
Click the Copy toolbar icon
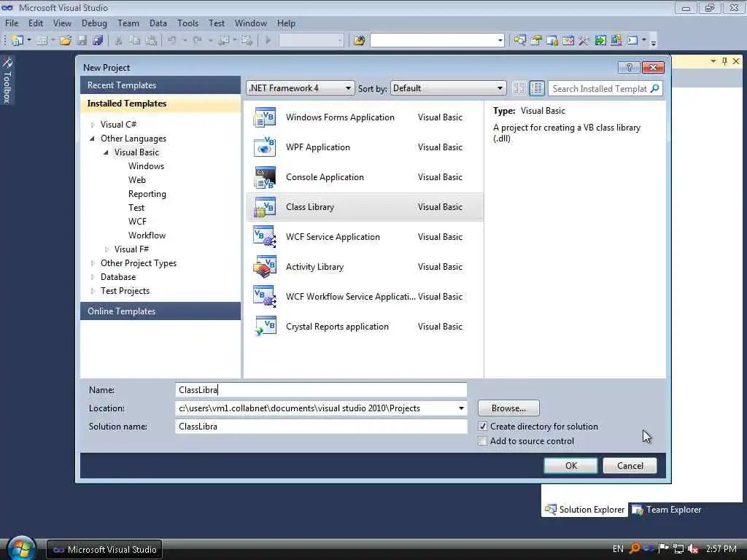[x=135, y=41]
